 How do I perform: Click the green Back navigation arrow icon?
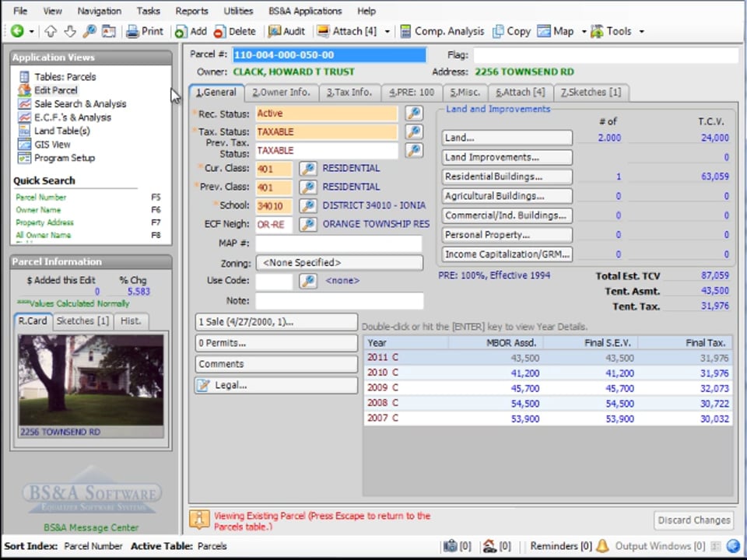[x=16, y=31]
